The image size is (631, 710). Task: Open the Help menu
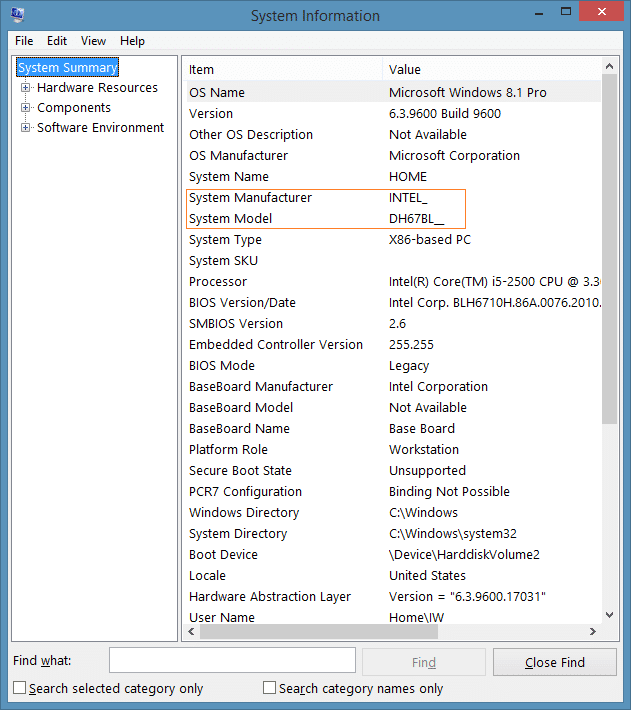pyautogui.click(x=132, y=41)
